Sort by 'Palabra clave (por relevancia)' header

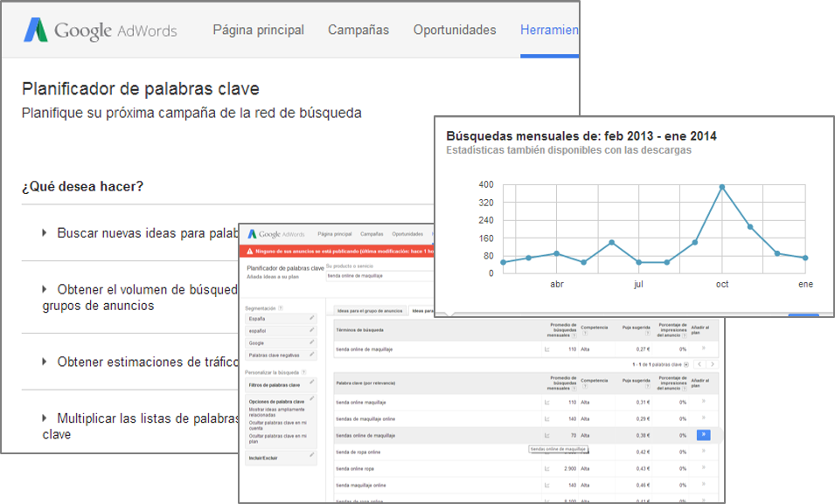365,383
